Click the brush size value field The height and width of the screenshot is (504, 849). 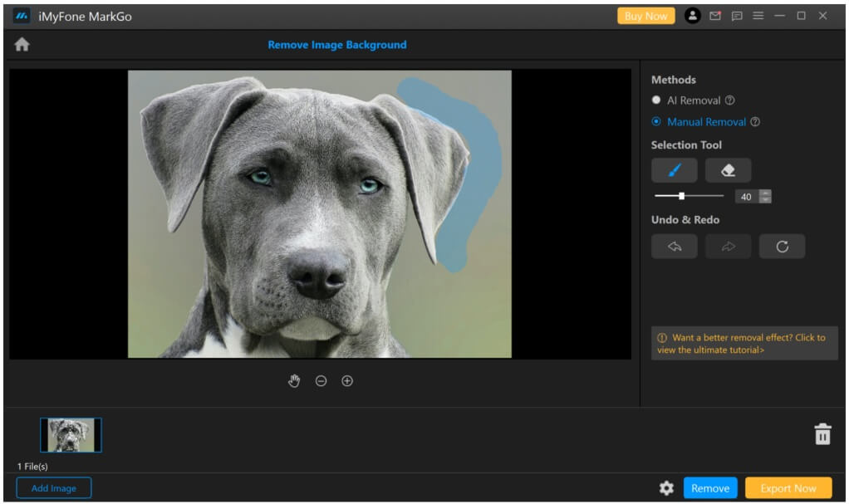[747, 197]
